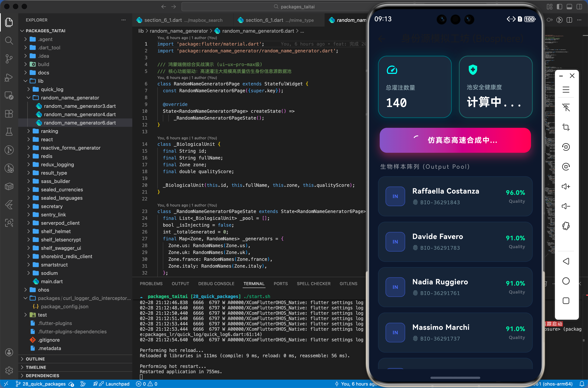Expand the ranking folder
Screen dimensions: 588x388
tap(49, 131)
